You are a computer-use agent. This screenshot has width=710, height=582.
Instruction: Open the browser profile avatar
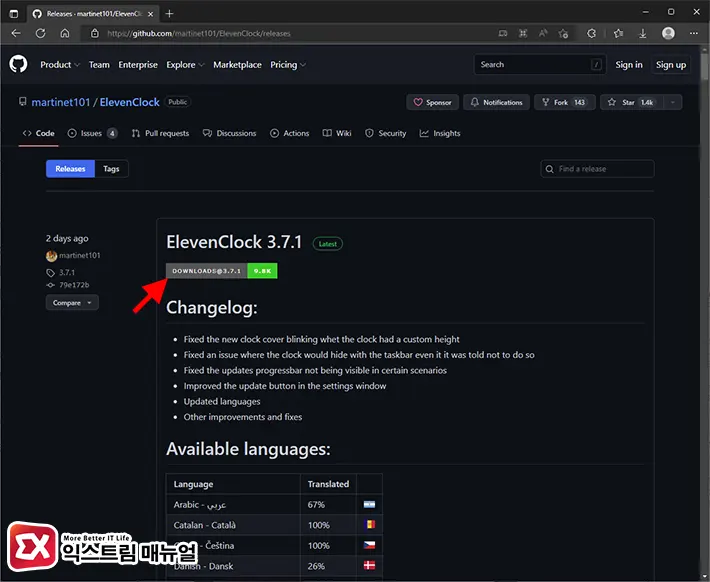tap(668, 33)
